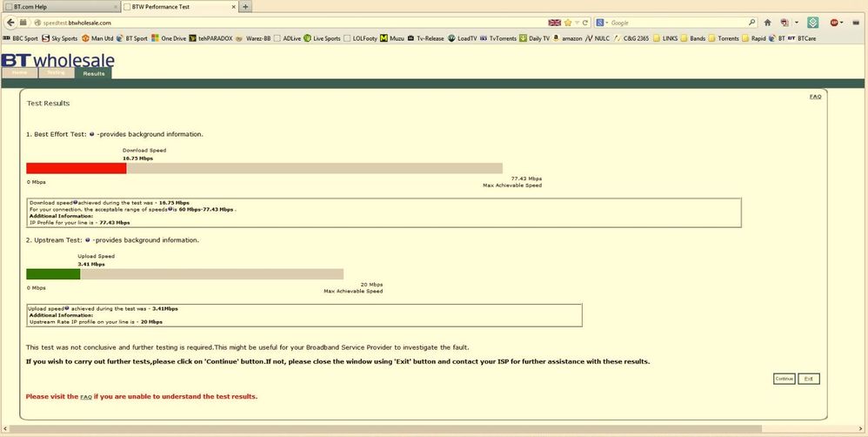This screenshot has height=437, width=868.
Task: Open the BT Sport bookmark
Action: pyautogui.click(x=131, y=38)
